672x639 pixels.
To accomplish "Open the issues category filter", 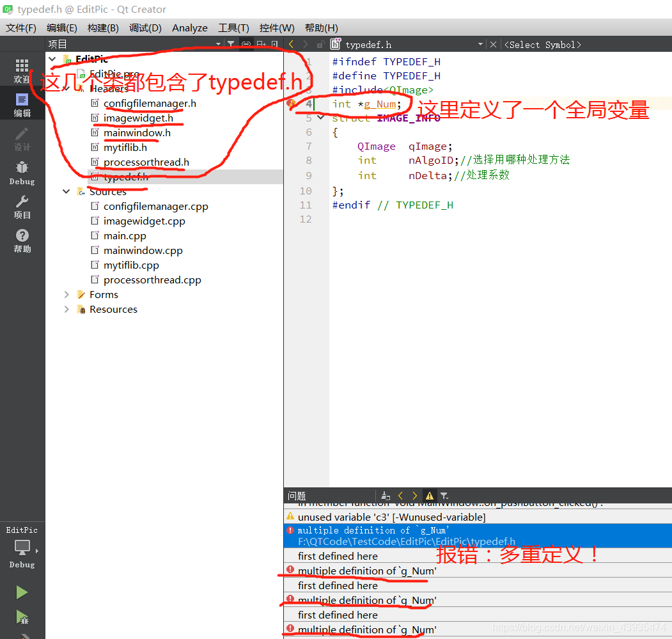I will [x=444, y=496].
